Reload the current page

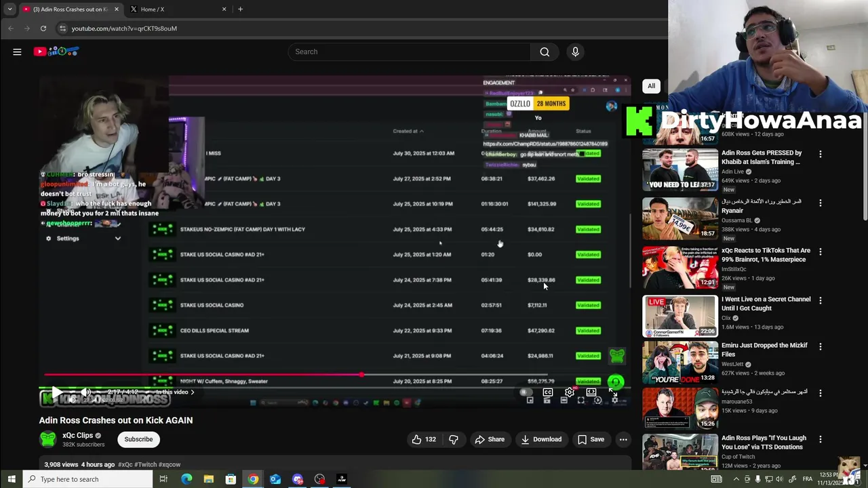tap(43, 28)
